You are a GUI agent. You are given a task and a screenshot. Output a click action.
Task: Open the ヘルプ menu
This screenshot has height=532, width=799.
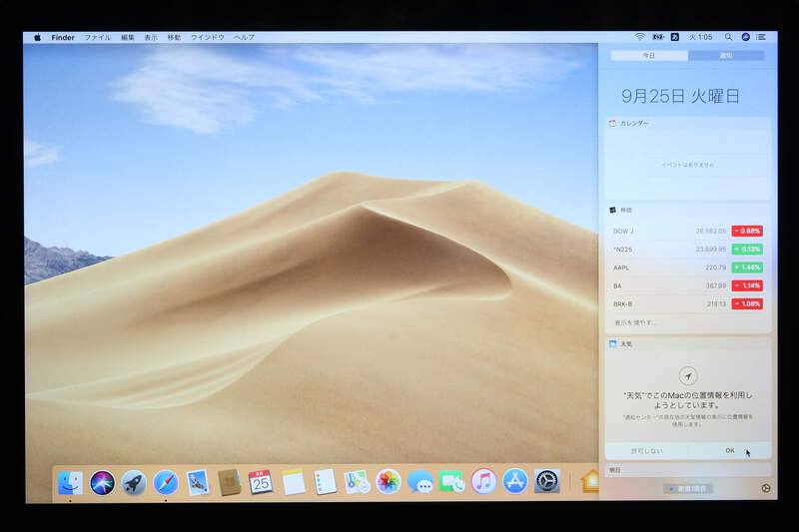pos(244,37)
